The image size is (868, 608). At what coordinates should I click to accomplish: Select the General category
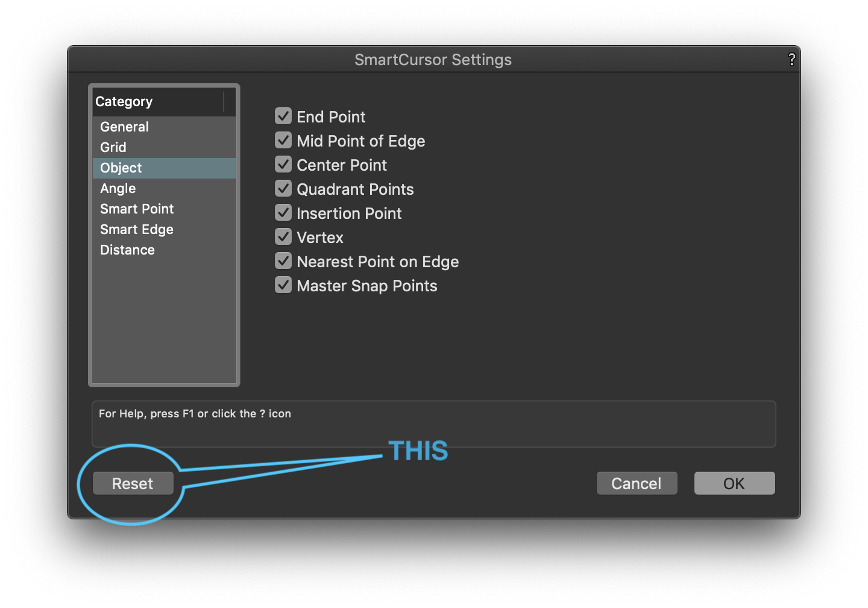tap(125, 127)
